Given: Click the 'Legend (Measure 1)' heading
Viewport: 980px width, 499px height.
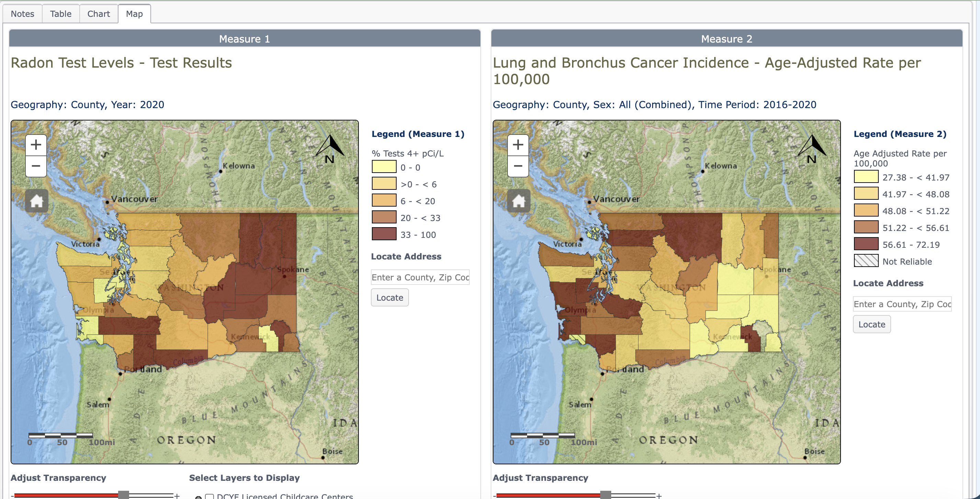Looking at the screenshot, I should (418, 134).
